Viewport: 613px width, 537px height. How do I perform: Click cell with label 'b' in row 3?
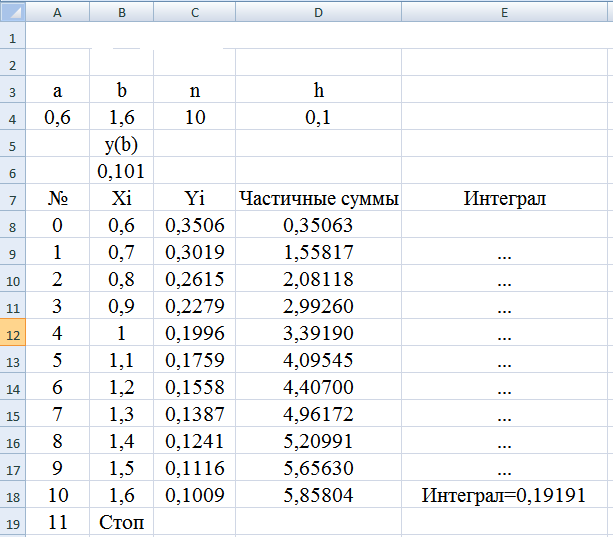pyautogui.click(x=122, y=90)
